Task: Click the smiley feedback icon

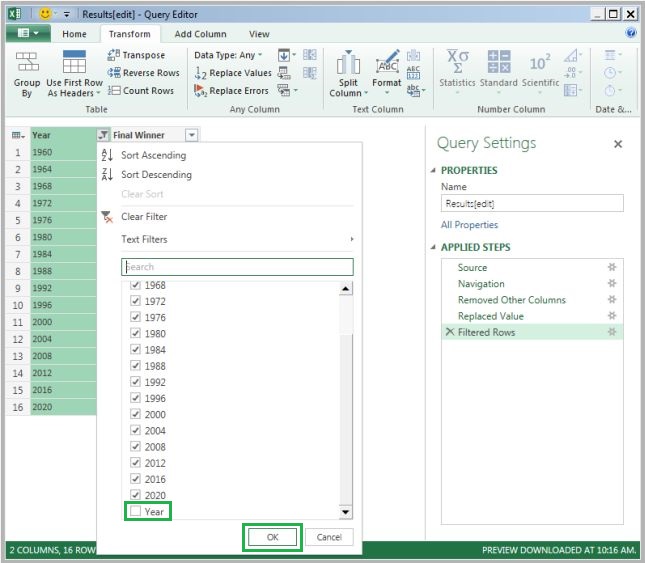Action: click(45, 14)
